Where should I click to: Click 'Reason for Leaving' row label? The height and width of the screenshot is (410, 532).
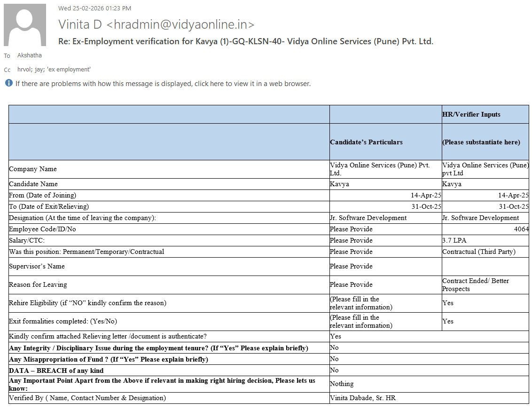click(x=38, y=285)
